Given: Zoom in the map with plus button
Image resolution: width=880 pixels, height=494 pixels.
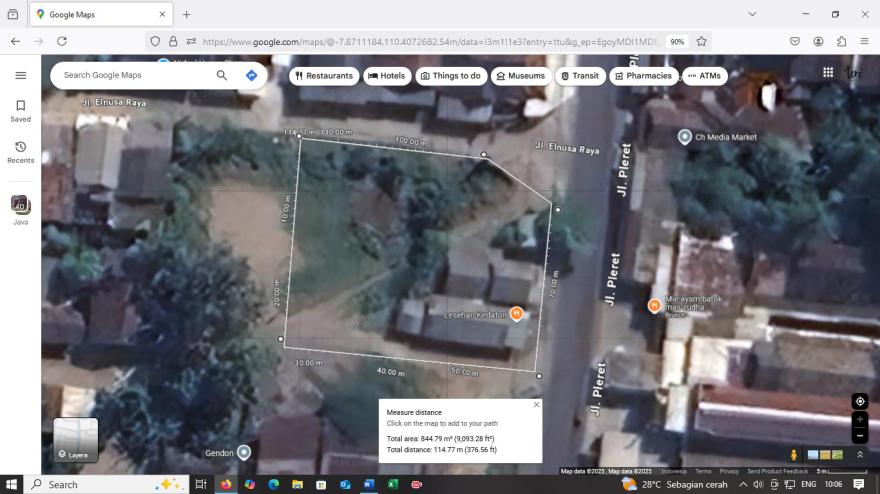Looking at the screenshot, I should coord(859,420).
